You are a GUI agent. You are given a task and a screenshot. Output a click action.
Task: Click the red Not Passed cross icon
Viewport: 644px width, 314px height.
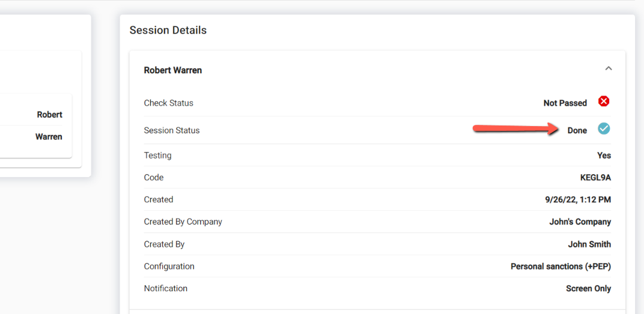(x=604, y=101)
